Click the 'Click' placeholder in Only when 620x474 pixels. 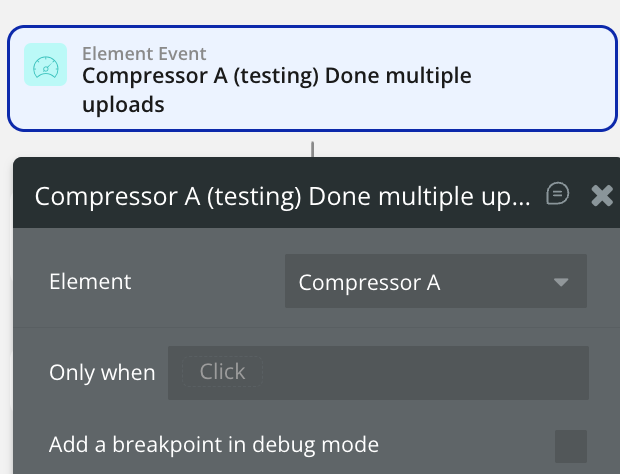point(222,372)
